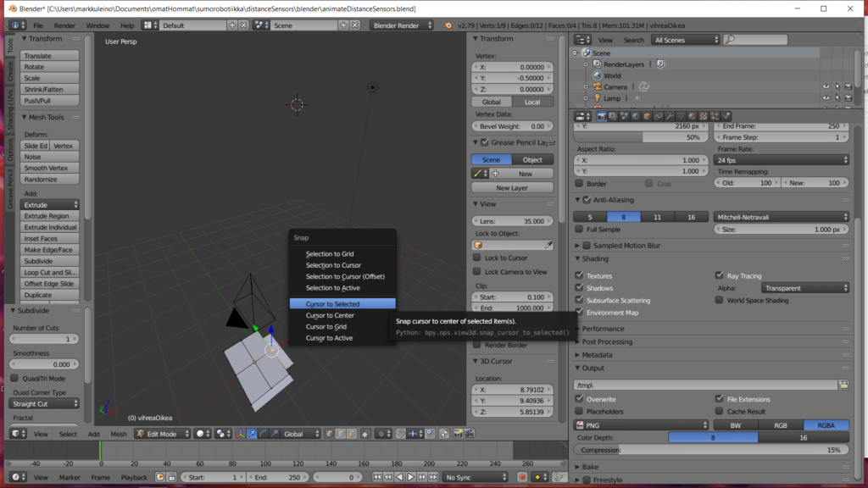
Task: Adjust the Compression 15% slider
Action: (x=712, y=450)
